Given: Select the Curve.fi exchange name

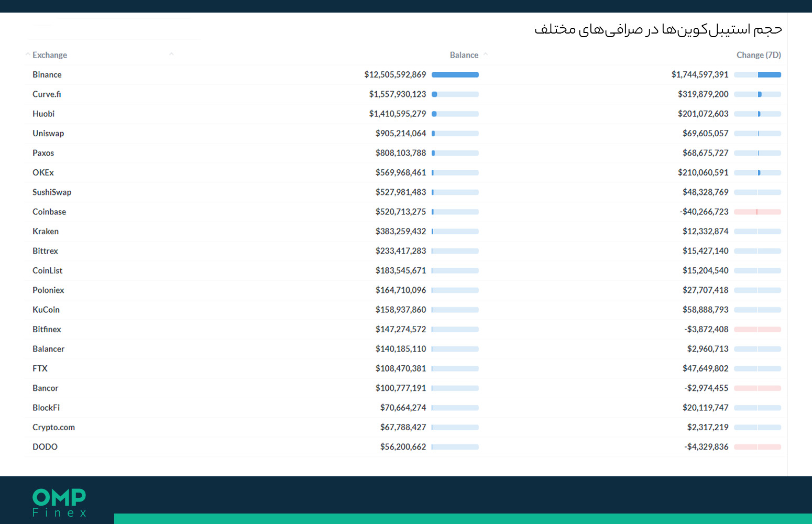Looking at the screenshot, I should (x=47, y=94).
